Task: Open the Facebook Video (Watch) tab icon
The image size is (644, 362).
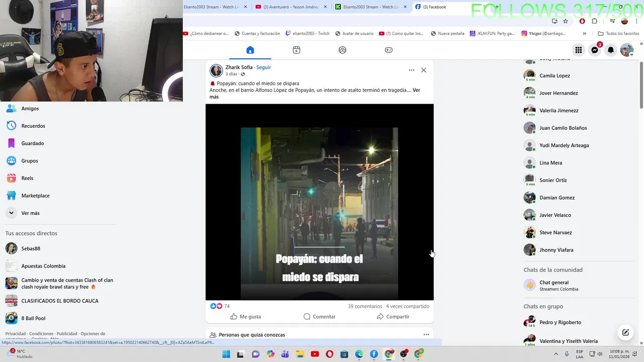Action: pyautogui.click(x=296, y=50)
